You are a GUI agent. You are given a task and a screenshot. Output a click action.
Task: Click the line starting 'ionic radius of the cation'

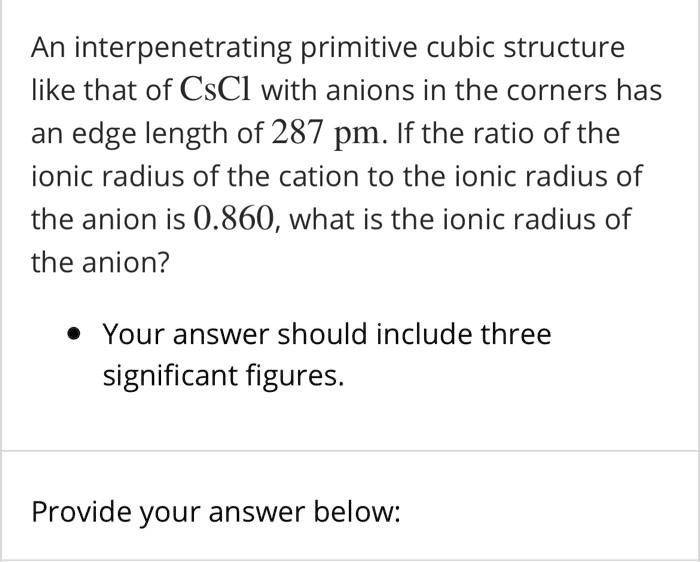pyautogui.click(x=337, y=176)
